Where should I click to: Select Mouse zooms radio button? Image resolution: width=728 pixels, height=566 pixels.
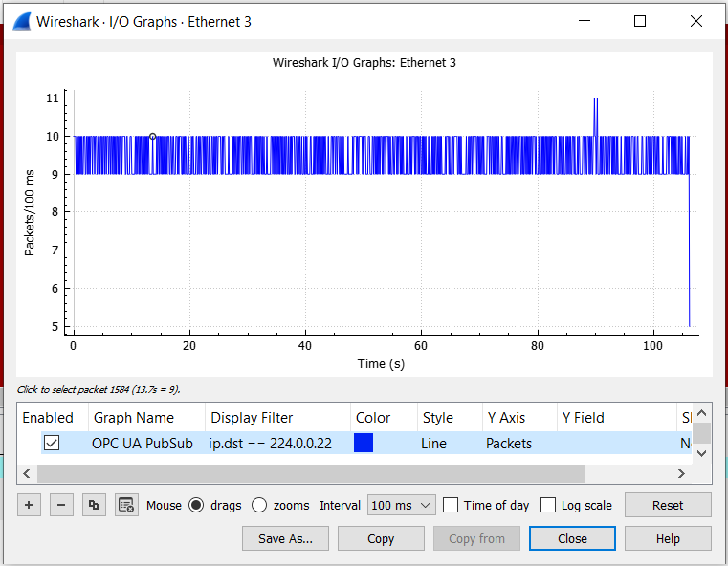pos(259,505)
